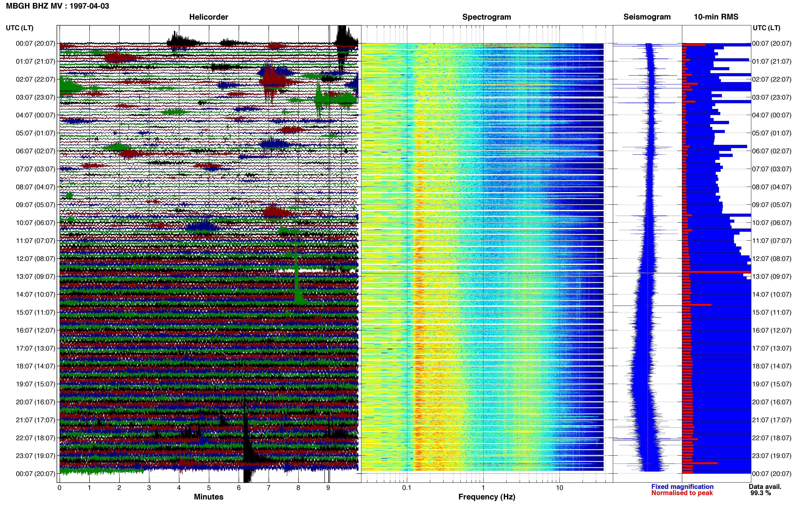Select right-side time label '01:07 (21:07)'
The height and width of the screenshot is (508, 812).
click(x=772, y=61)
